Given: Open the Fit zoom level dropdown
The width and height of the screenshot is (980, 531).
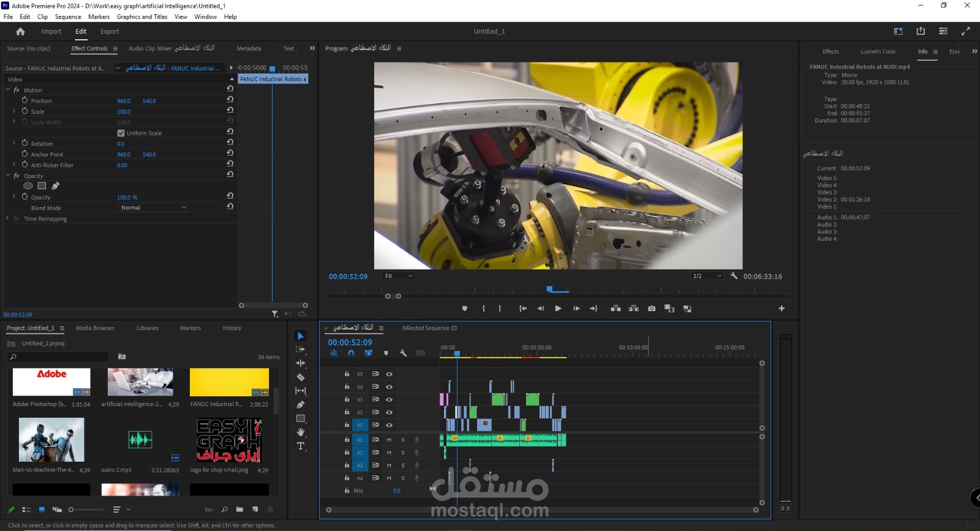Looking at the screenshot, I should pos(399,276).
